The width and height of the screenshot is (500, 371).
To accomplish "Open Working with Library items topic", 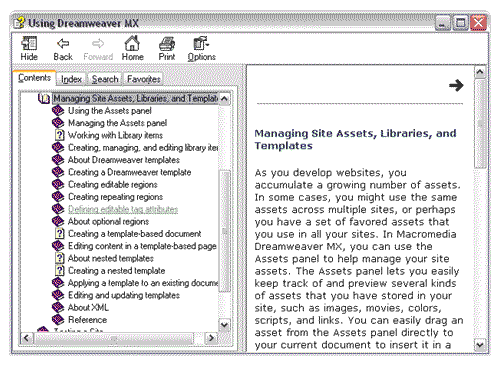I will 115,135.
